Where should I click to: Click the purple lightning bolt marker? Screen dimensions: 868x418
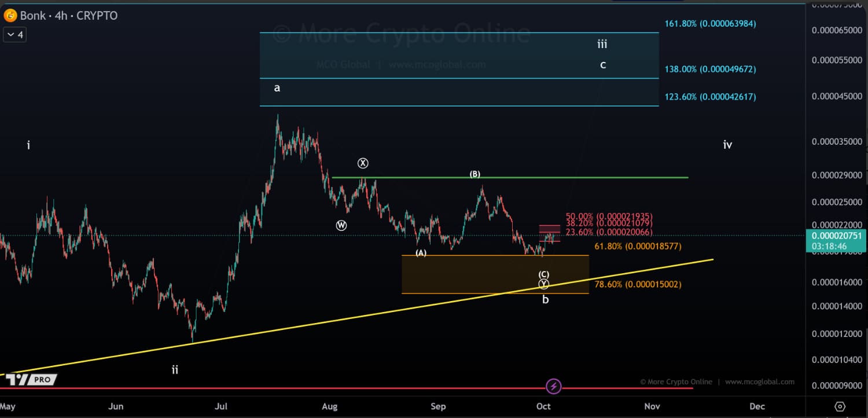[554, 386]
